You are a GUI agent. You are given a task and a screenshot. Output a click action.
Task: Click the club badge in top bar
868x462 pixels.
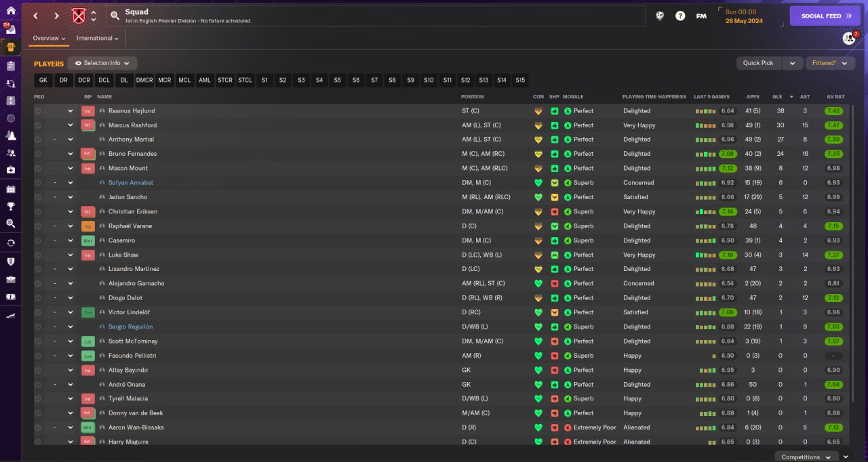click(79, 16)
